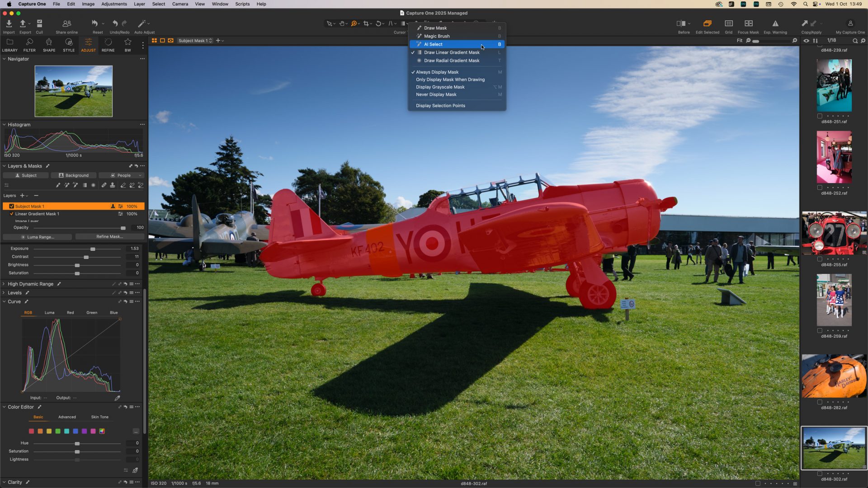Open the Subject Mask 1 layer dropdown
The width and height of the screenshot is (868, 488).
(195, 41)
